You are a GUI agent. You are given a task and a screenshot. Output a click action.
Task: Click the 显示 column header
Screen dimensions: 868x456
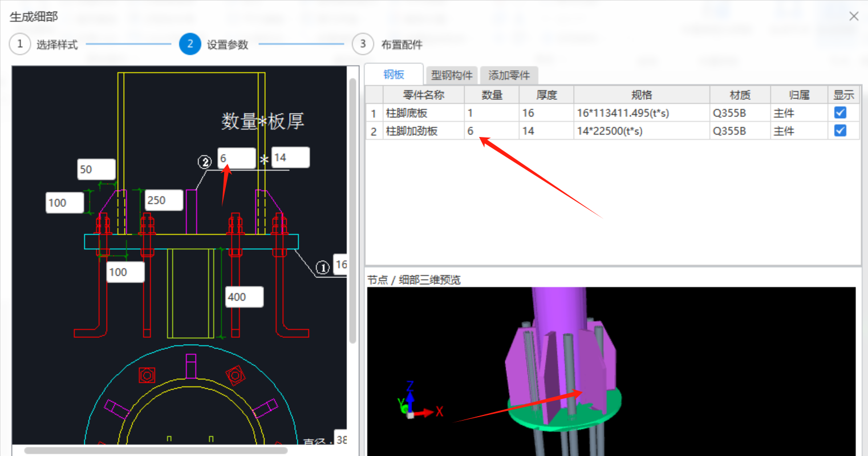(x=844, y=95)
